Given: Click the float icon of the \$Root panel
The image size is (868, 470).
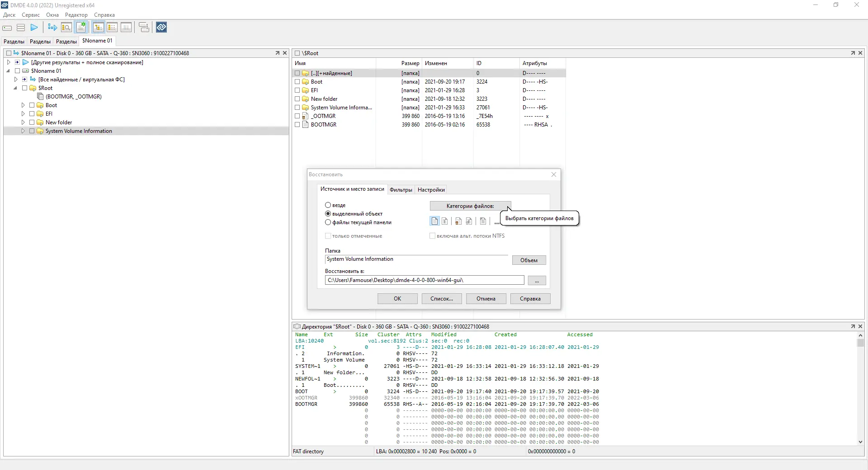Looking at the screenshot, I should 853,53.
